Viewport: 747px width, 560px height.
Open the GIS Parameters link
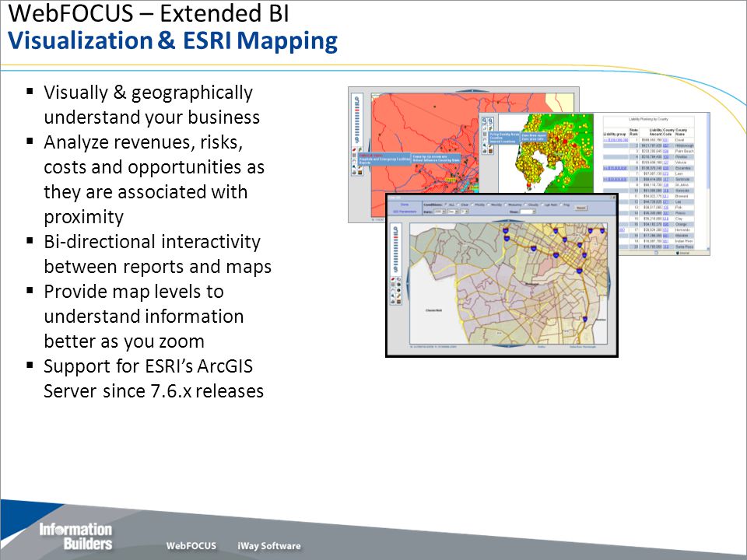click(405, 212)
